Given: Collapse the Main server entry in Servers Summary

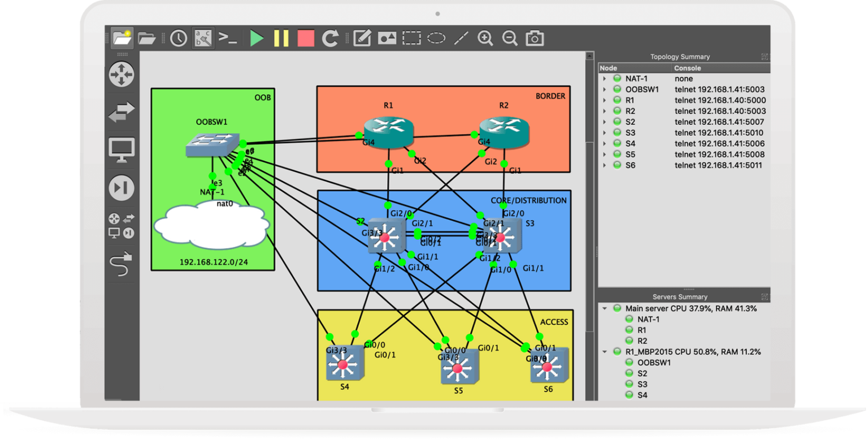Looking at the screenshot, I should click(605, 308).
